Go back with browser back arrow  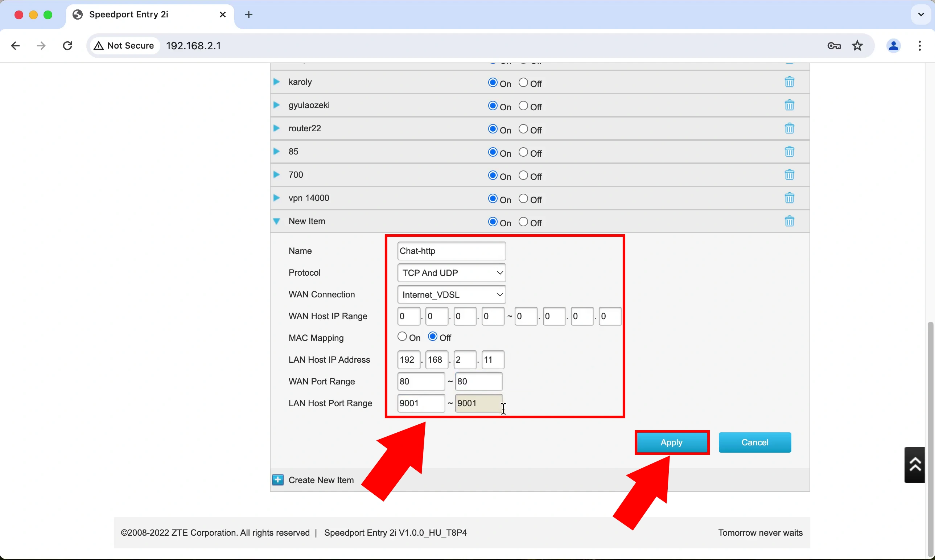(15, 46)
